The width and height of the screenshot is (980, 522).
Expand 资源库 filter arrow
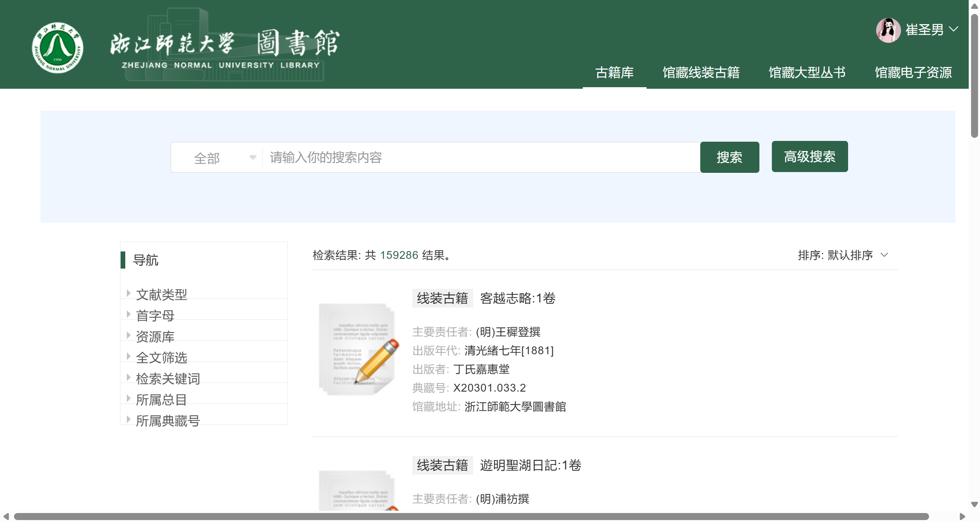(128, 335)
